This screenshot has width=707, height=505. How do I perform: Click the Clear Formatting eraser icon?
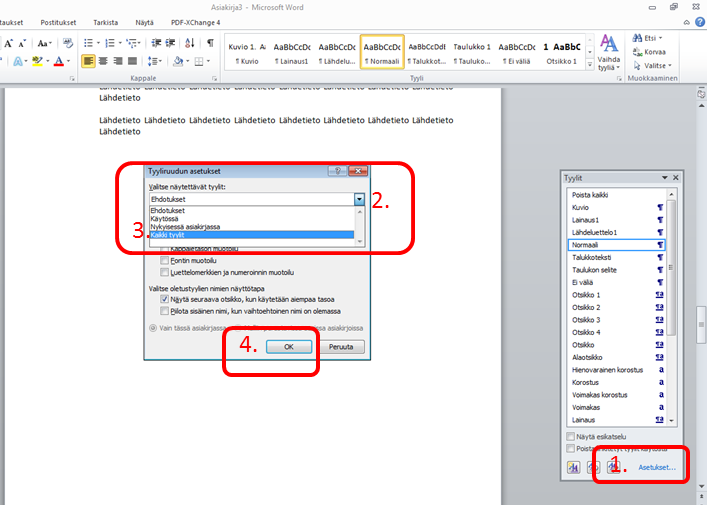tap(68, 43)
